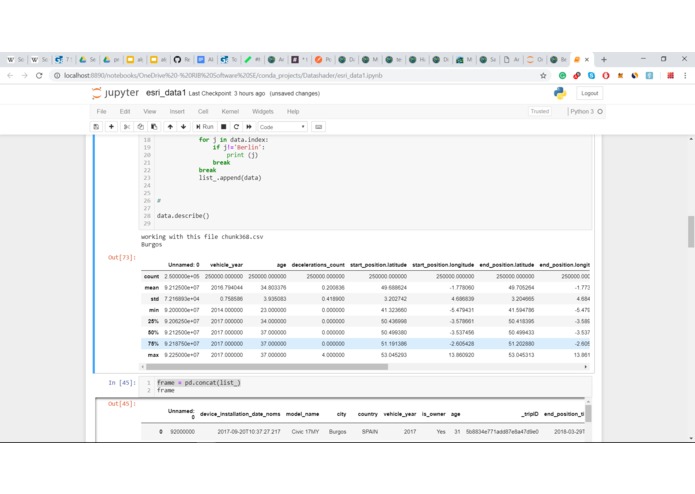Click the start_position.latitude column header
This screenshot has height=494, width=695.
378,265
